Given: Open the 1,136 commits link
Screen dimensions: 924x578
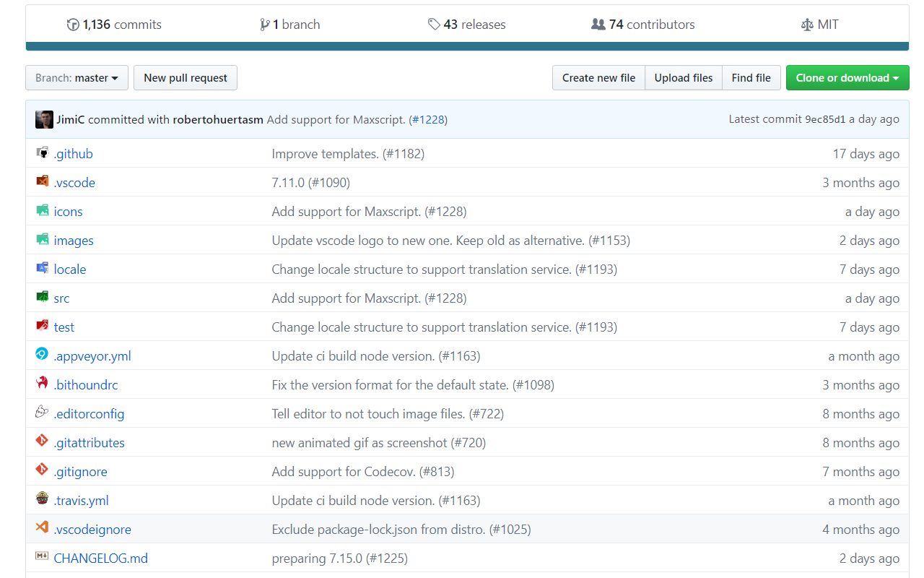Looking at the screenshot, I should (114, 25).
